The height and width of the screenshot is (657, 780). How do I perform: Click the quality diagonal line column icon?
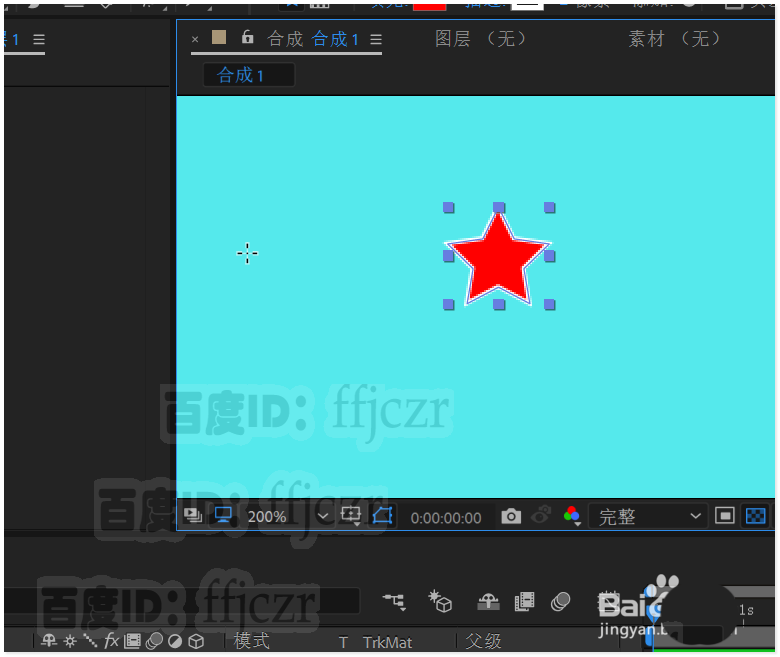pos(90,641)
